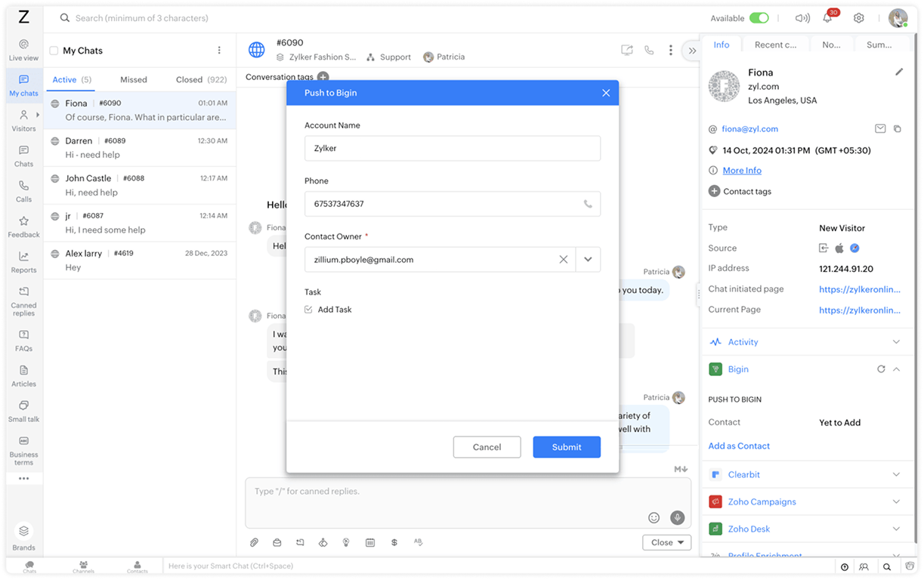
Task: Switch to the Missed chats tab
Action: (x=134, y=79)
